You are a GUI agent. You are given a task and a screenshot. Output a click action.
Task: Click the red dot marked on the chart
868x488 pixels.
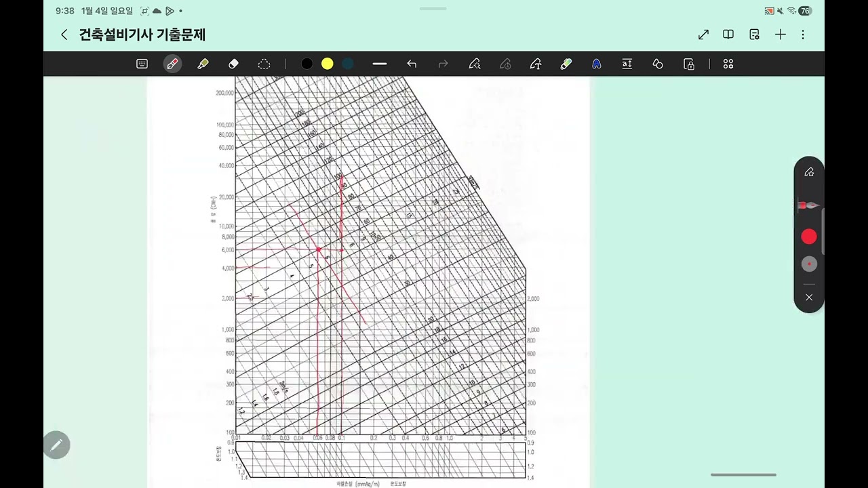[x=318, y=249]
